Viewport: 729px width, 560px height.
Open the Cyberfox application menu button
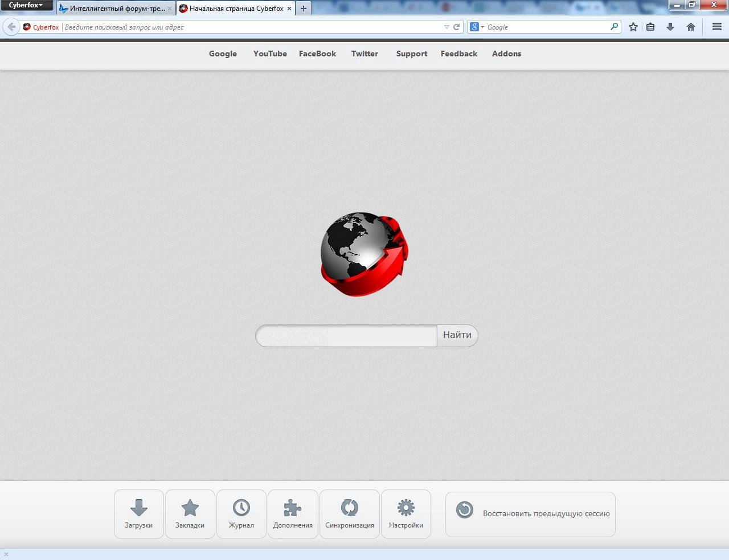(26, 5)
